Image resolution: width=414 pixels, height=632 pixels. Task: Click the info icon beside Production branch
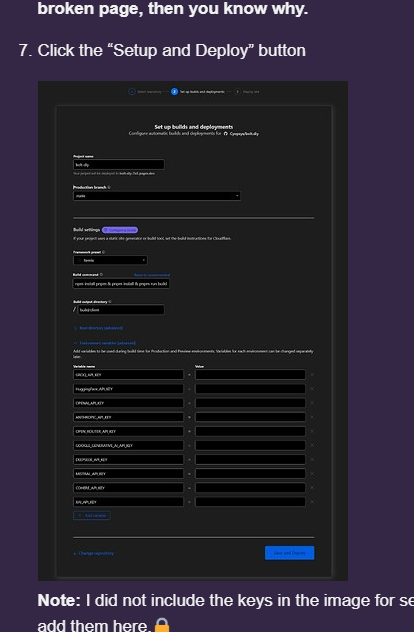point(109,187)
